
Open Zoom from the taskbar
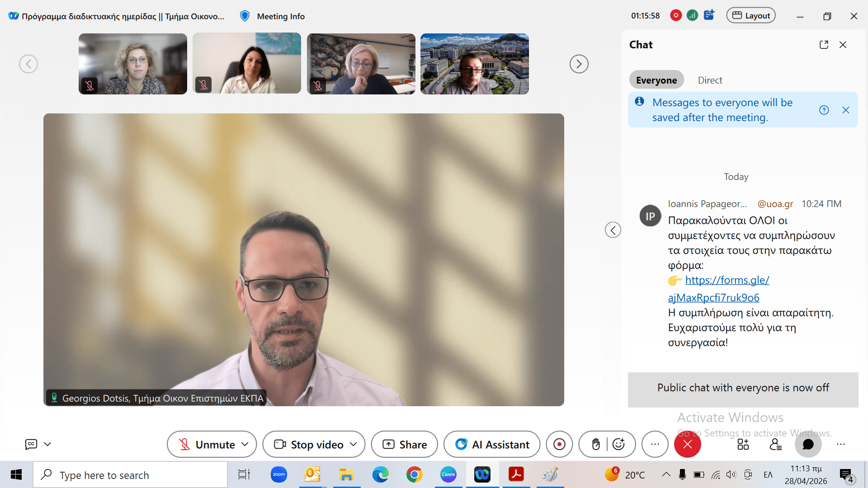[279, 474]
